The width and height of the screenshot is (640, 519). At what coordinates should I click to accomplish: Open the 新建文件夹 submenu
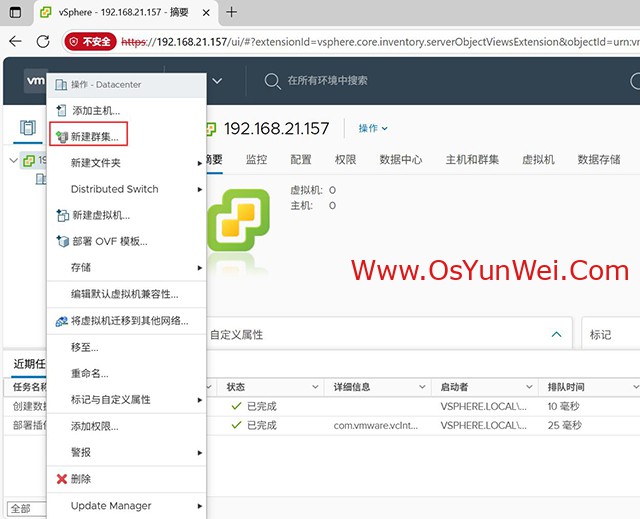pyautogui.click(x=127, y=163)
